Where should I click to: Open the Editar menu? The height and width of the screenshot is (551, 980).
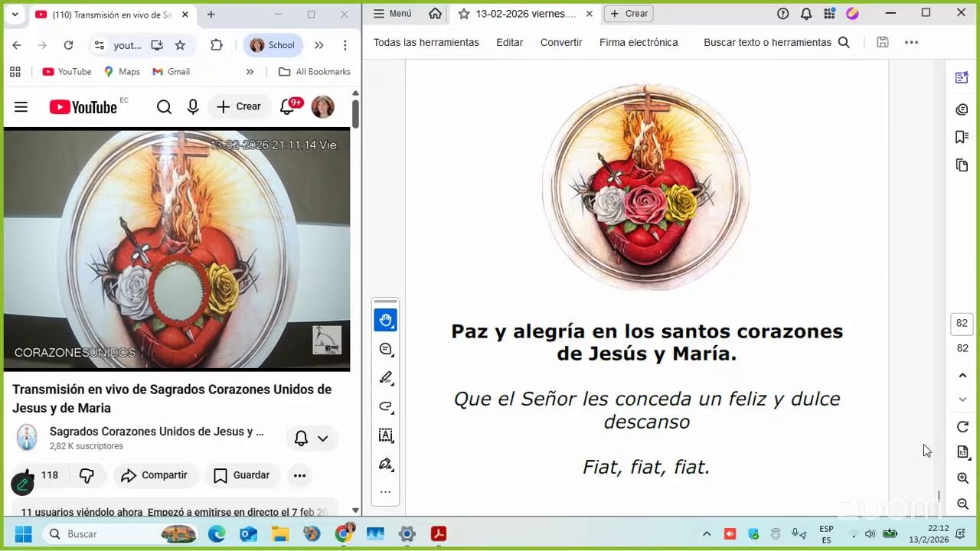click(509, 42)
